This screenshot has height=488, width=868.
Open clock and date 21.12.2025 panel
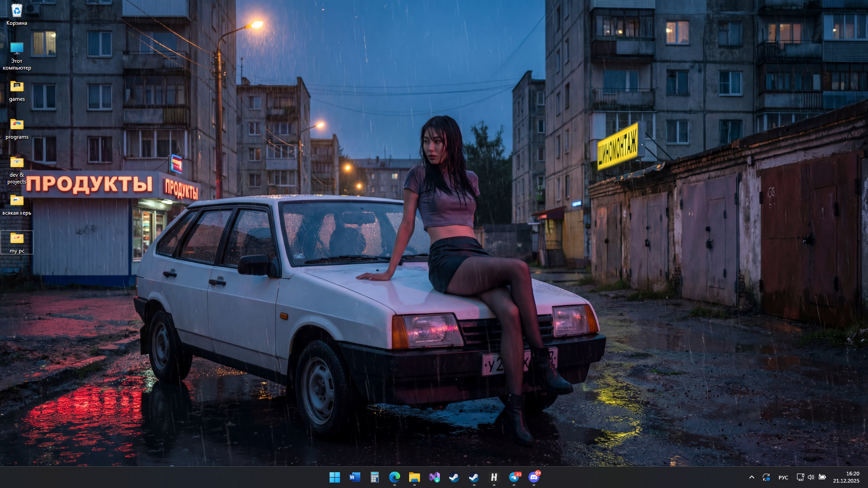click(846, 477)
